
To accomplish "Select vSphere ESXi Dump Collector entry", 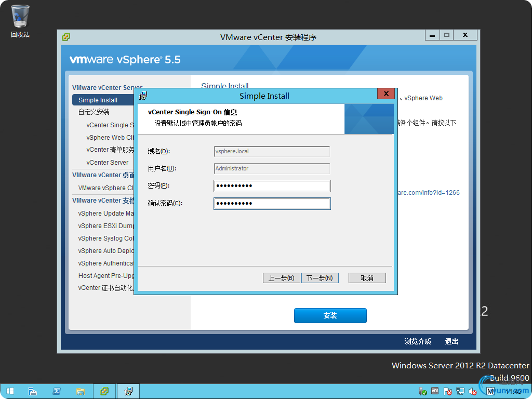I will click(106, 226).
